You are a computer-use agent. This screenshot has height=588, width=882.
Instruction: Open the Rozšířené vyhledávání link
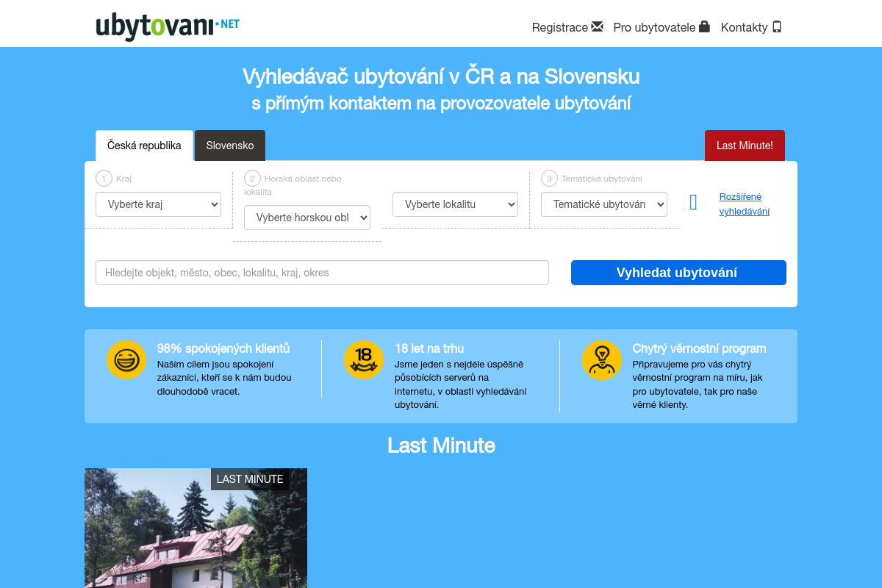click(744, 204)
